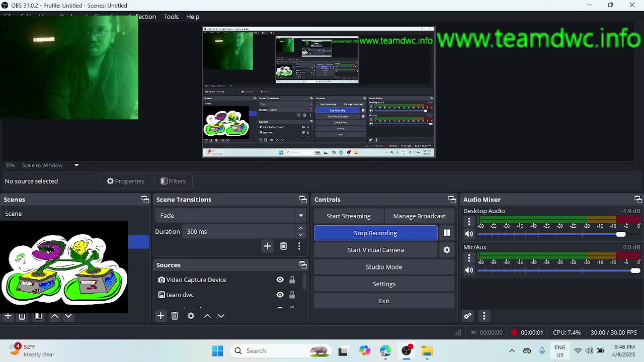The width and height of the screenshot is (644, 362).
Task: Click 'CPU: 7.4%' in status bar
Action: click(x=567, y=332)
